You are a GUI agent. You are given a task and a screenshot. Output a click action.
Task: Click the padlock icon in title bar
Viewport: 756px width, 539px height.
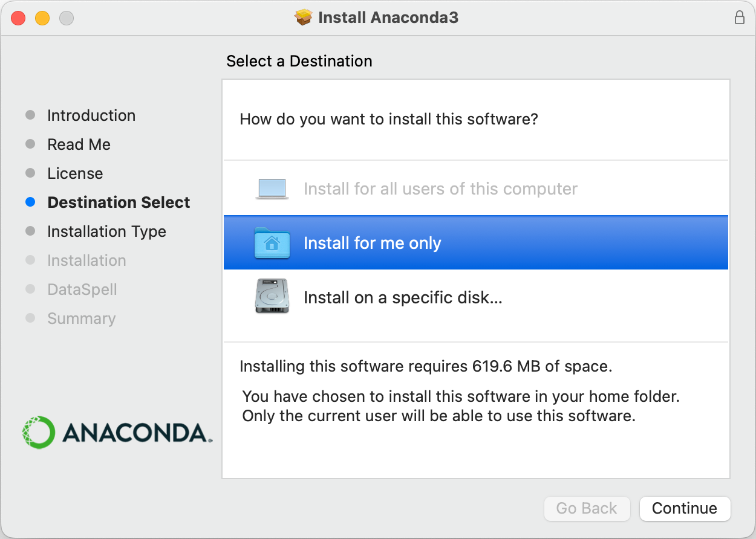point(739,18)
